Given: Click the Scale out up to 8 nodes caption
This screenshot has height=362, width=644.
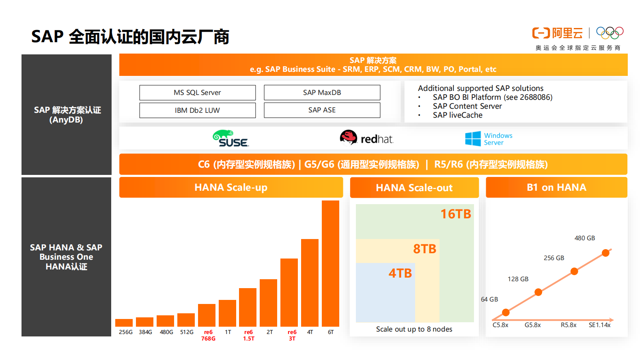Looking at the screenshot, I should (x=414, y=329).
